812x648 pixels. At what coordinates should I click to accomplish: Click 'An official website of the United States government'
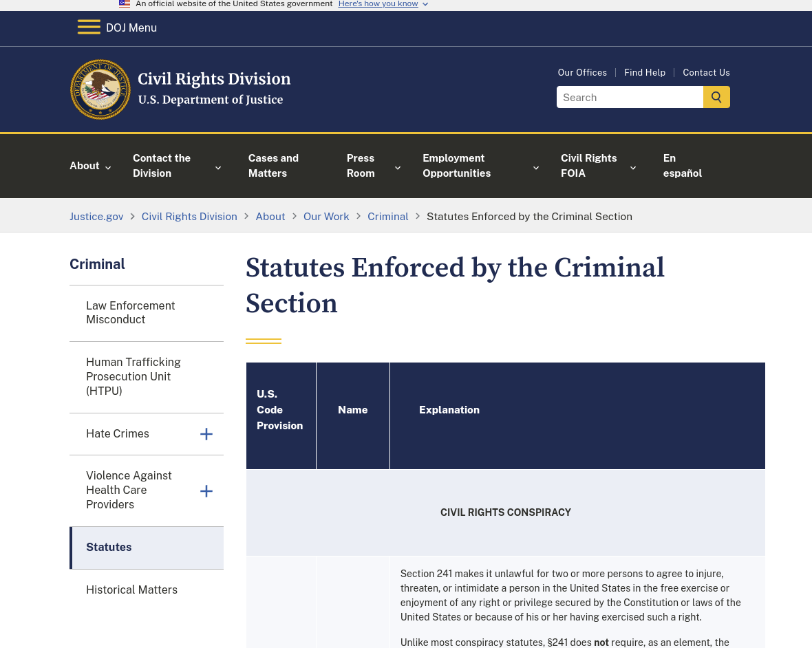[234, 3]
